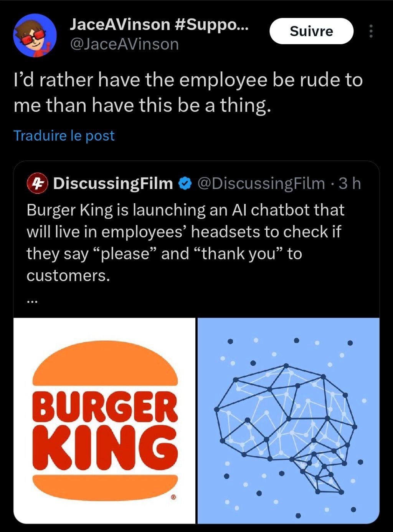Click the blue verified badge
393x532 pixels.
point(186,184)
